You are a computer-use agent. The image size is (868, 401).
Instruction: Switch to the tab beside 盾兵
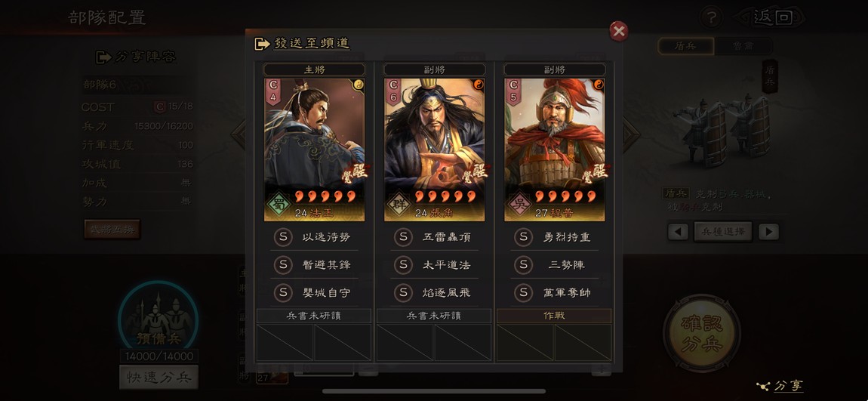743,47
